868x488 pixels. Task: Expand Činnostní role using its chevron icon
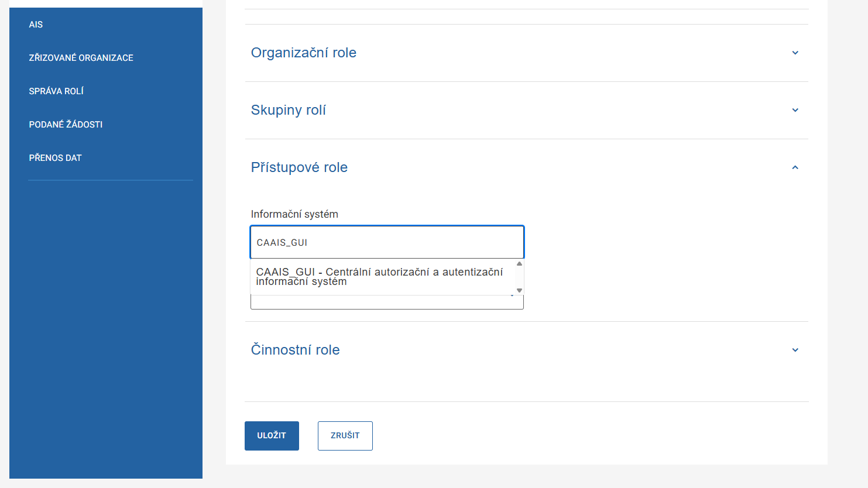(x=795, y=350)
